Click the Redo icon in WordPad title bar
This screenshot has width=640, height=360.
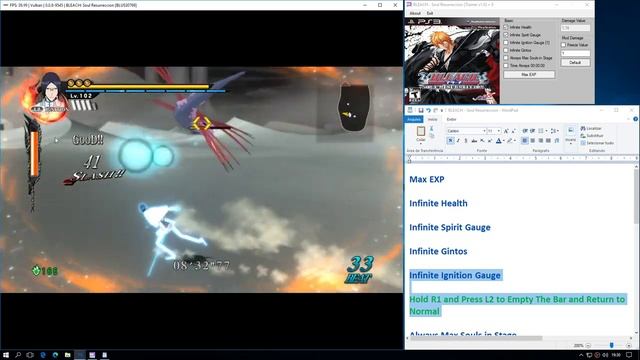point(436,110)
